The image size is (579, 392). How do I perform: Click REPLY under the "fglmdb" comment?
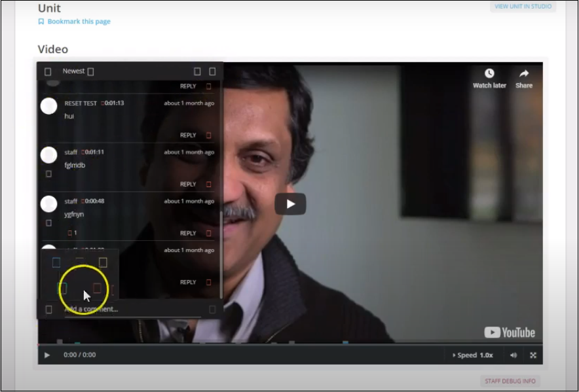tap(188, 185)
